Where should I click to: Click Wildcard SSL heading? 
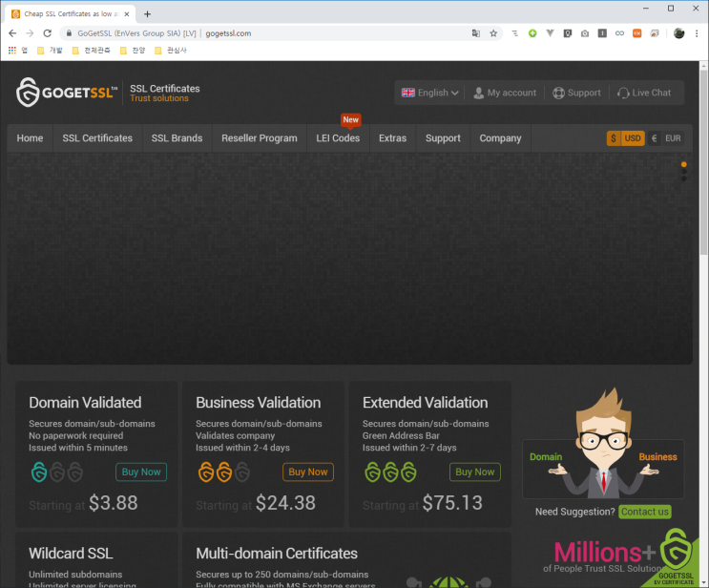coord(71,554)
